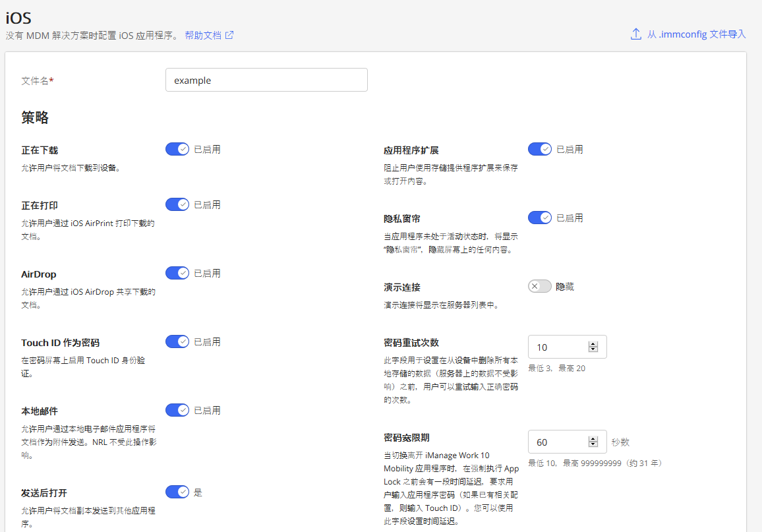Screen dimensions: 762x532
Task: Click the 文件名 input field
Action: tap(266, 80)
